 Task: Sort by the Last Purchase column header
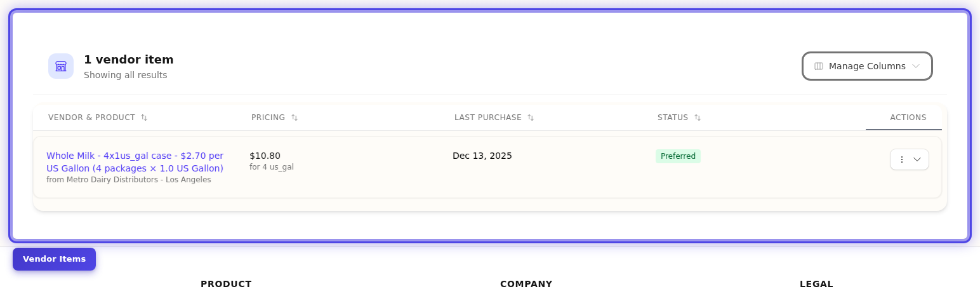[487, 118]
